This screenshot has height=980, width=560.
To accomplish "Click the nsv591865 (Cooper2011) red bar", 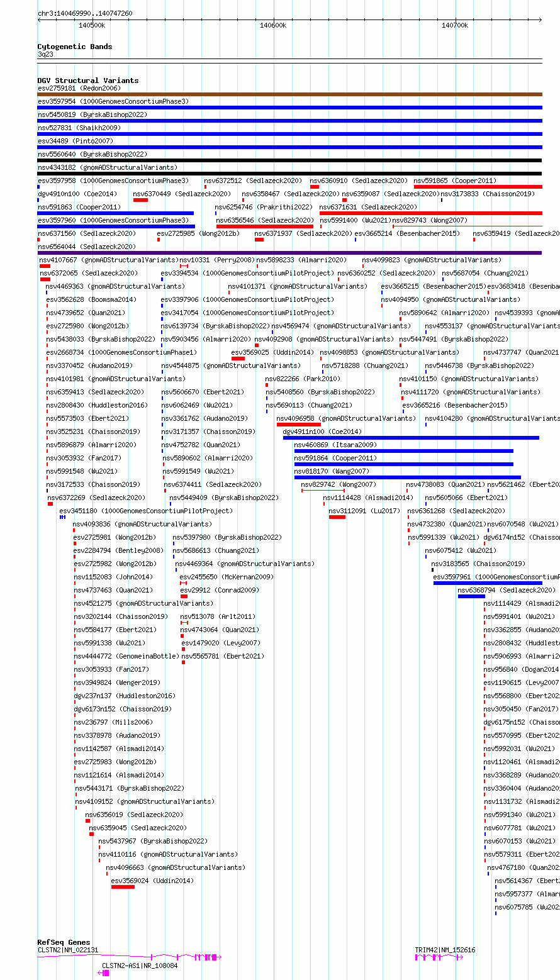I will click(x=478, y=187).
